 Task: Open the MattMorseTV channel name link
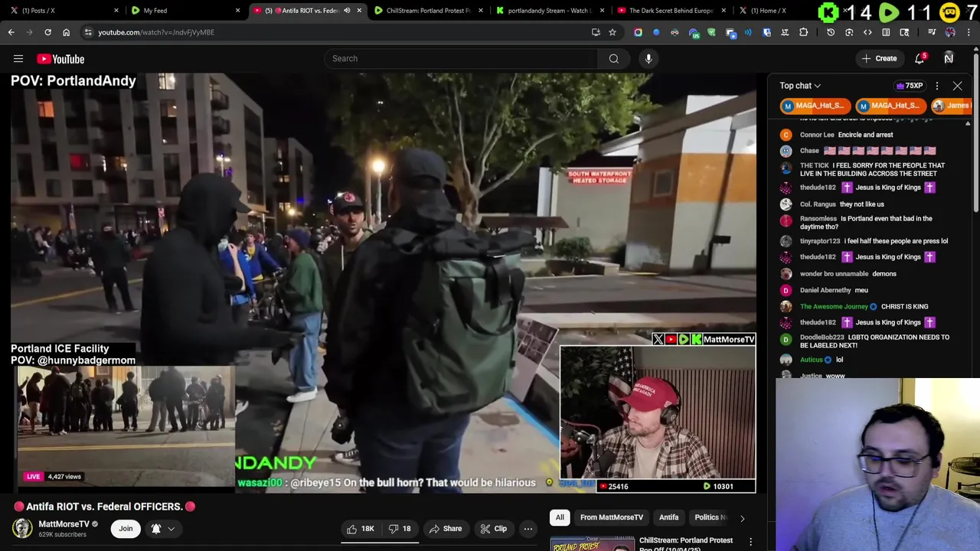[x=64, y=524]
